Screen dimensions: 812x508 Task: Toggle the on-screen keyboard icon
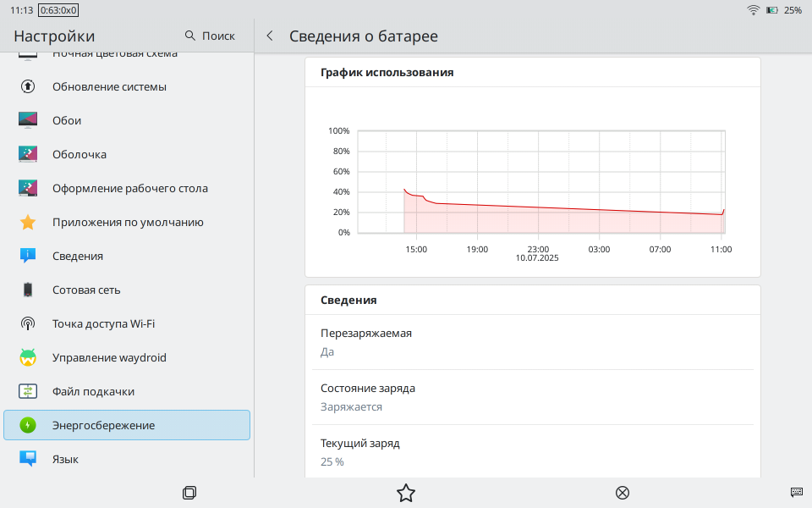796,492
